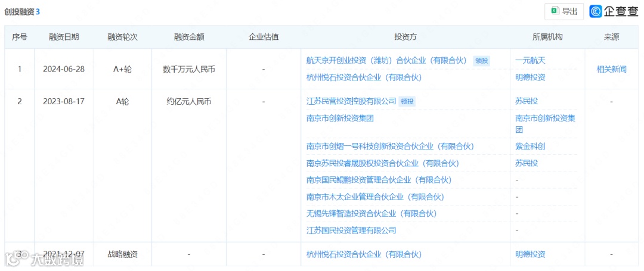
Task: Click the 创投融资 section title
Action: tap(20, 11)
